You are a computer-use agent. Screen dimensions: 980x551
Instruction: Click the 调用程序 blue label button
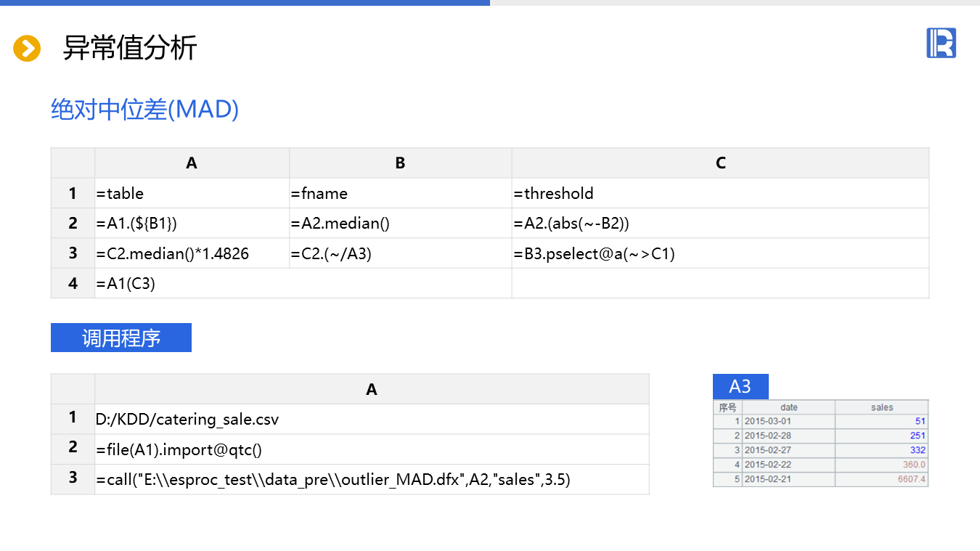121,338
